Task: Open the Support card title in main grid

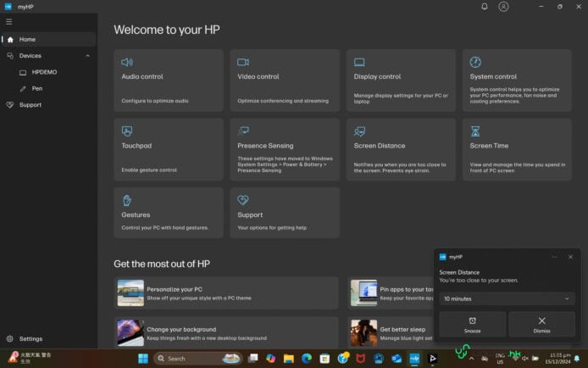Action: (250, 215)
